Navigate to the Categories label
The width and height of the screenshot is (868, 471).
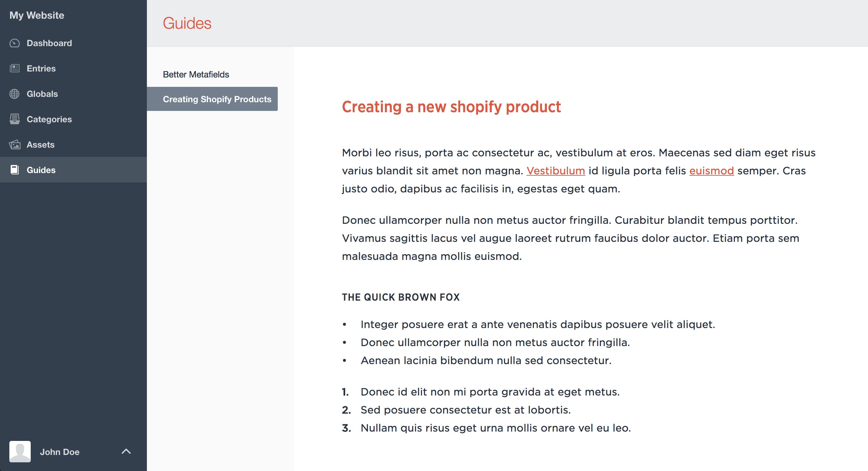click(x=49, y=119)
